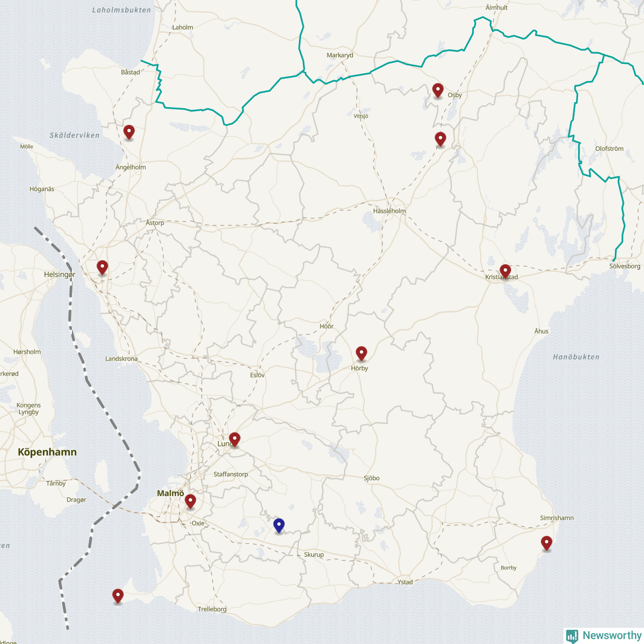Click the Hanöbukten bay label
This screenshot has height=644, width=644.
(x=576, y=357)
